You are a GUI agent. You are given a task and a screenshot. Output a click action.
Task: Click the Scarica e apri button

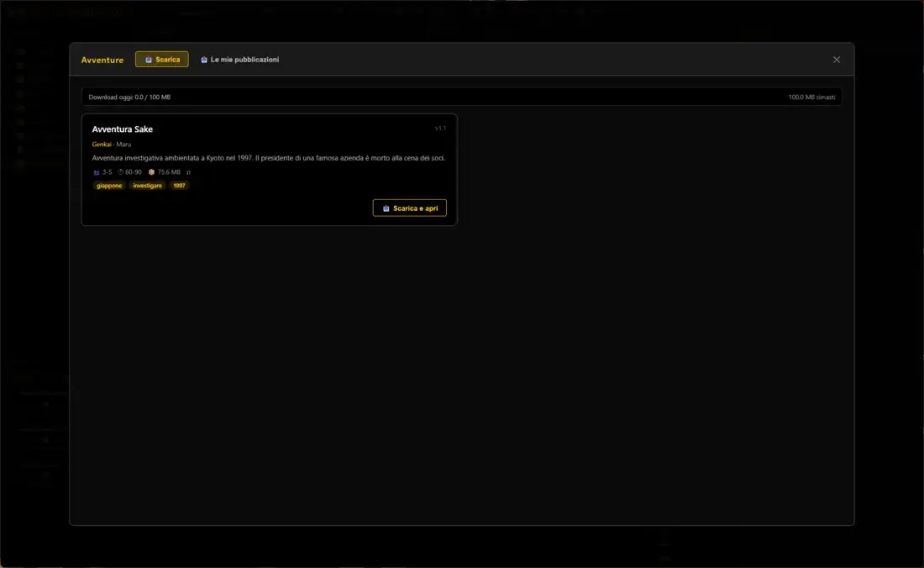tap(409, 208)
